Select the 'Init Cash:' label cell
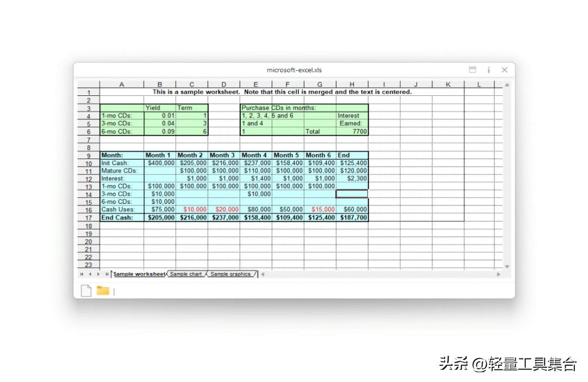 (122, 163)
